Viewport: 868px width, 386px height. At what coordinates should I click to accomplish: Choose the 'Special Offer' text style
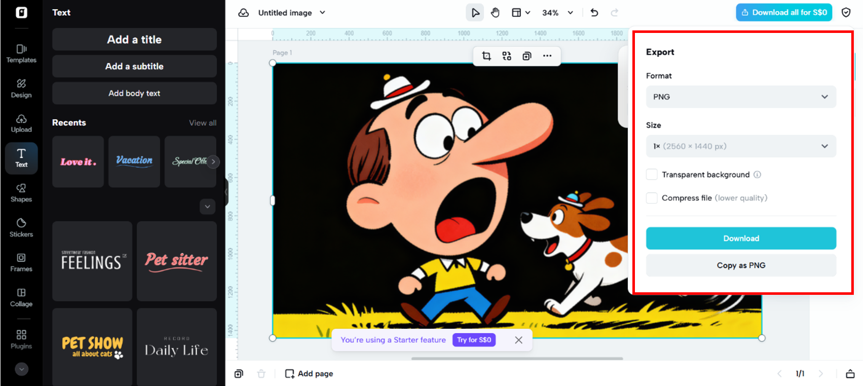187,162
